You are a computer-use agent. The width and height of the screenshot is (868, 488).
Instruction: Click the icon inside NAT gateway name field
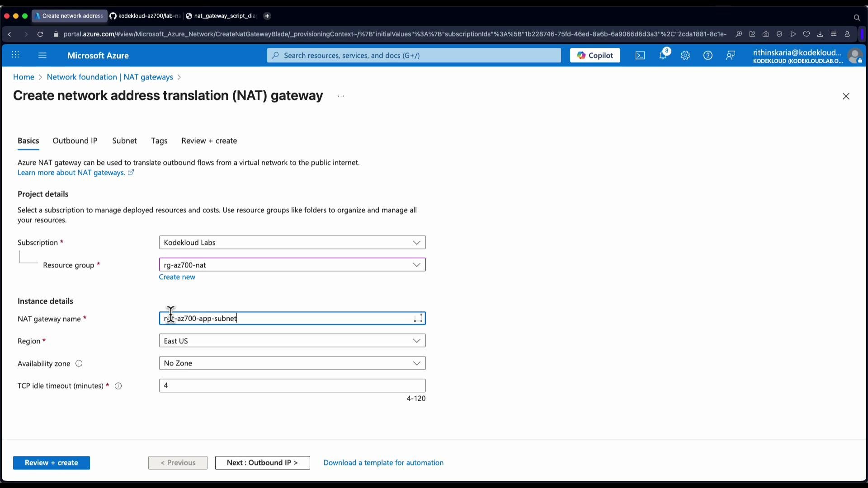point(418,319)
